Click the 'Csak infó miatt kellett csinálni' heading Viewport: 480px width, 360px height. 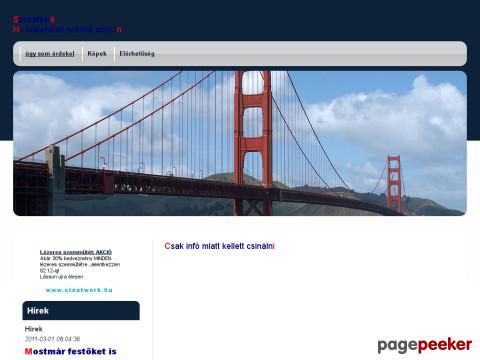pyautogui.click(x=219, y=246)
